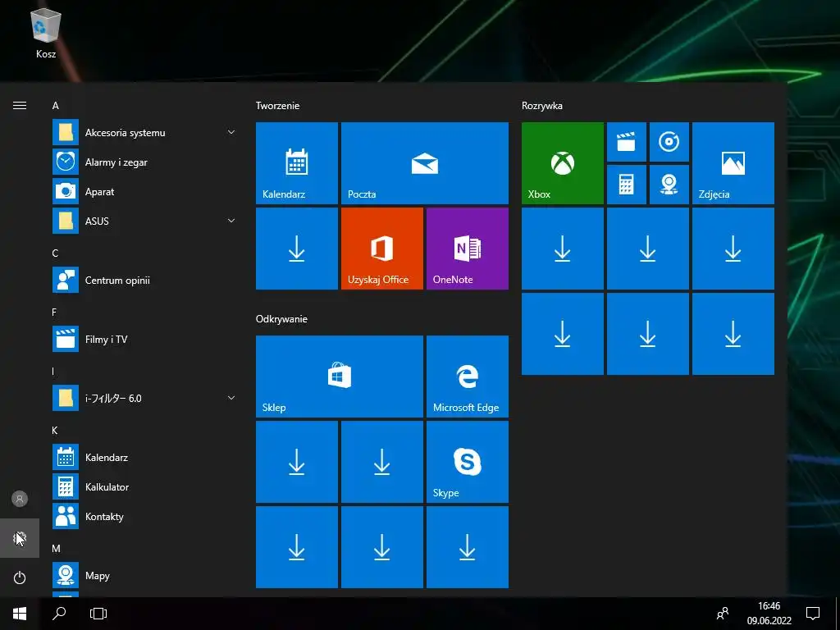Click the download tile under the Kalendarz tile
This screenshot has width=840, height=630.
[297, 249]
